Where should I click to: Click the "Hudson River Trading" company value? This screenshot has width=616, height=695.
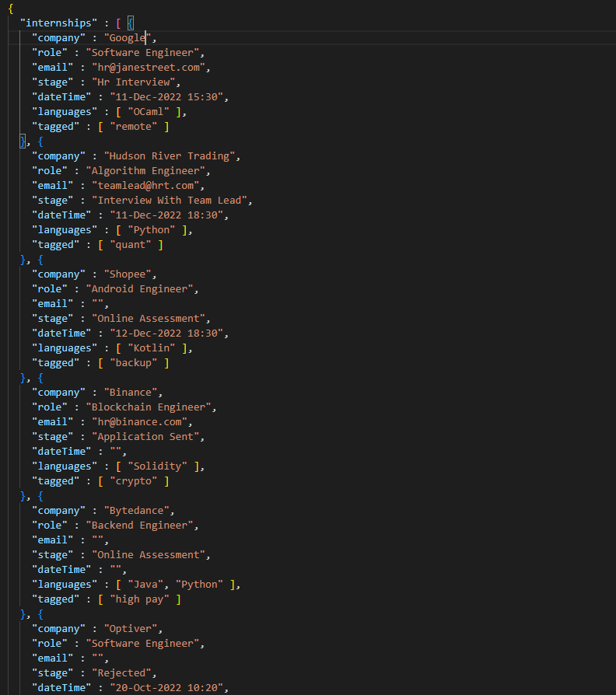[x=170, y=156]
